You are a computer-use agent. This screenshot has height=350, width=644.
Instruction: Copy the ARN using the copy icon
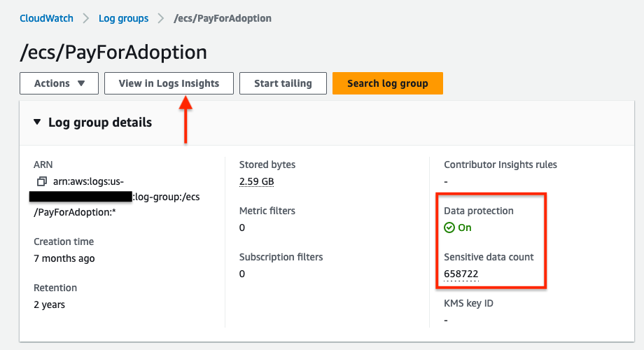tap(41, 181)
